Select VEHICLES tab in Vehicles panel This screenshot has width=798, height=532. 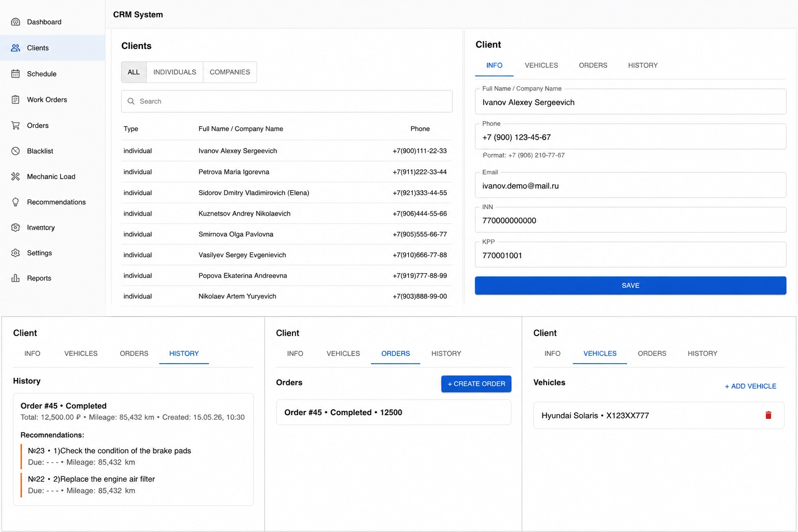pyautogui.click(x=600, y=354)
